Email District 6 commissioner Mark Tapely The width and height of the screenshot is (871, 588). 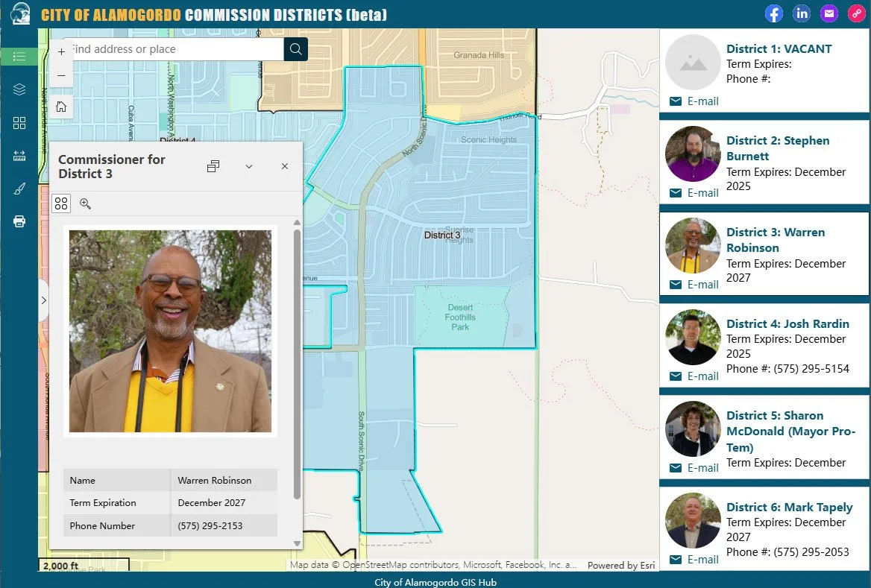[694, 559]
